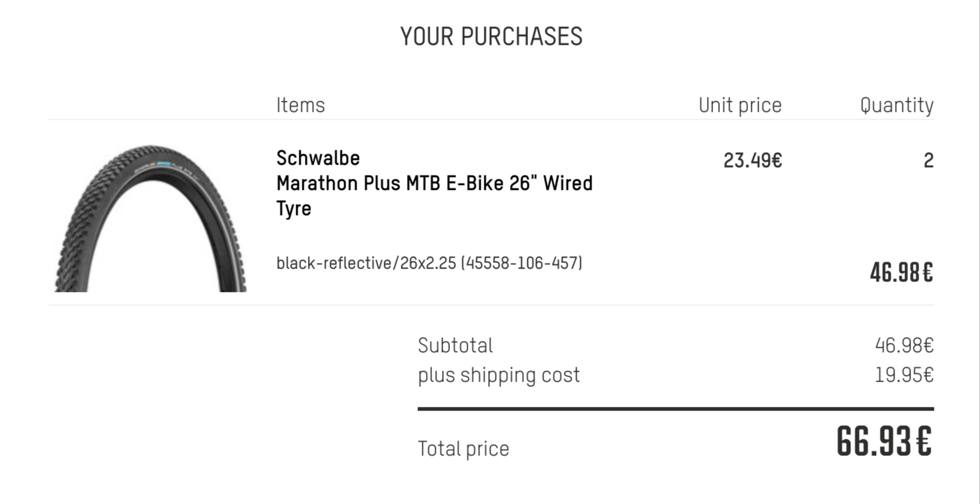Select the 46.98€ bold line total

pyautogui.click(x=901, y=272)
